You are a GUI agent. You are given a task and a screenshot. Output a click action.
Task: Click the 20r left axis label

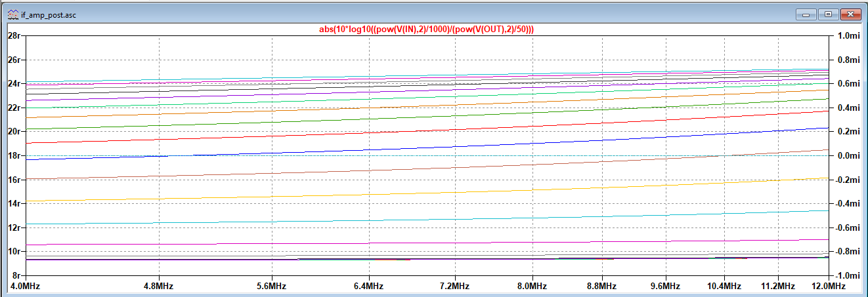[14, 131]
